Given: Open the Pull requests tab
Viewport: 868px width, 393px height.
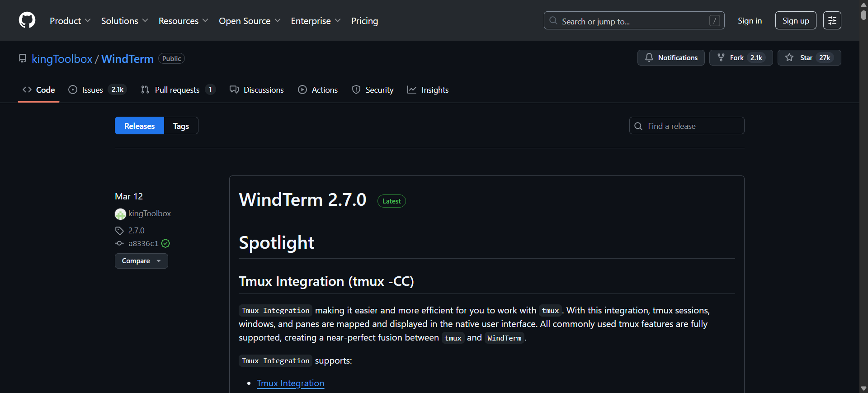Looking at the screenshot, I should [178, 90].
